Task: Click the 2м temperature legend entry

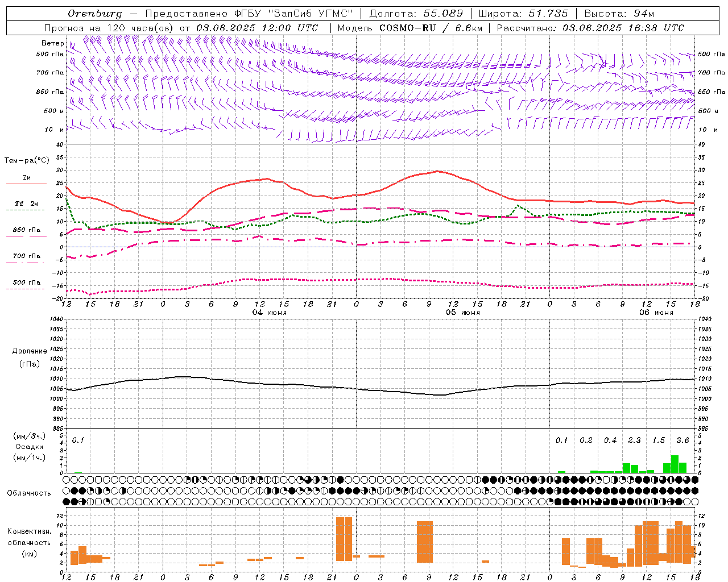Action: coord(27,177)
